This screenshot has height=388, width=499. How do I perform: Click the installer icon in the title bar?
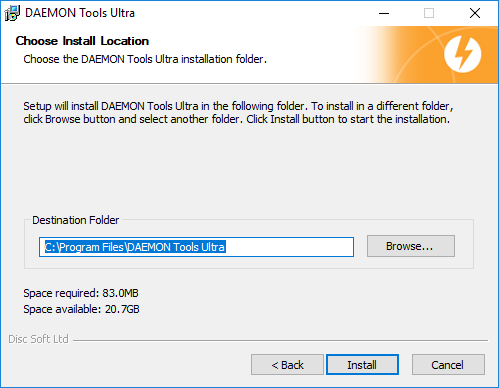tap(12, 13)
